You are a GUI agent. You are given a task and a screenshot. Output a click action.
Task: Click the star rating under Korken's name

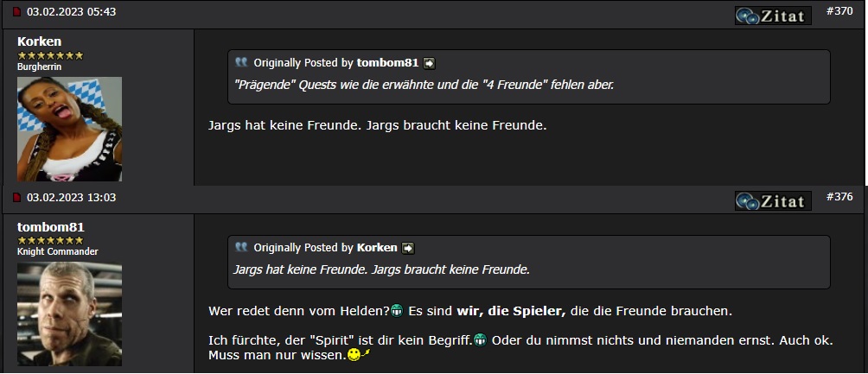50,55
